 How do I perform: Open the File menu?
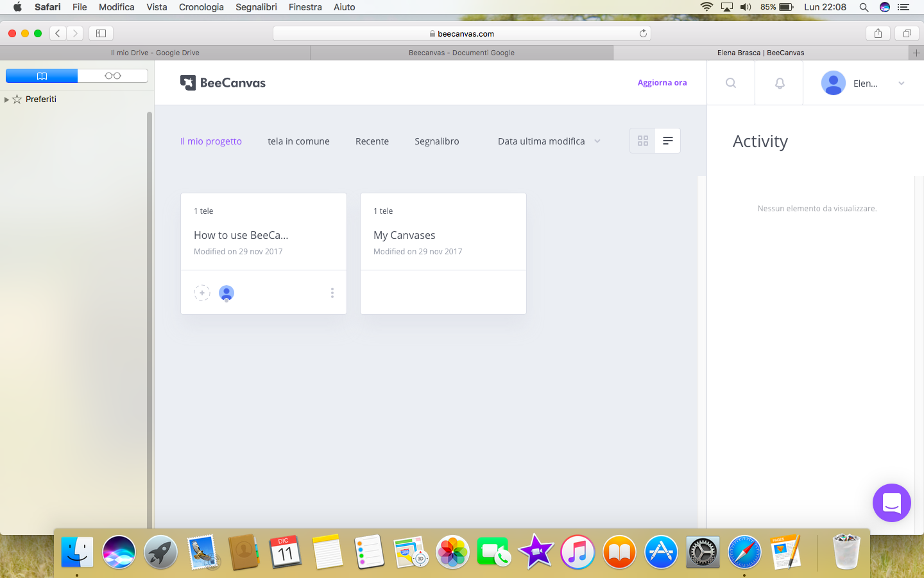point(80,7)
